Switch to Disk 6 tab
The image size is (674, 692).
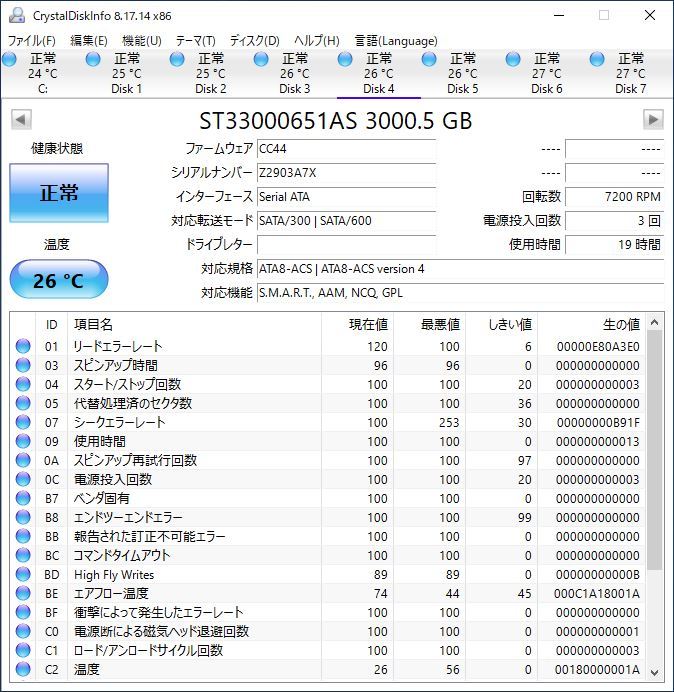coord(546,73)
